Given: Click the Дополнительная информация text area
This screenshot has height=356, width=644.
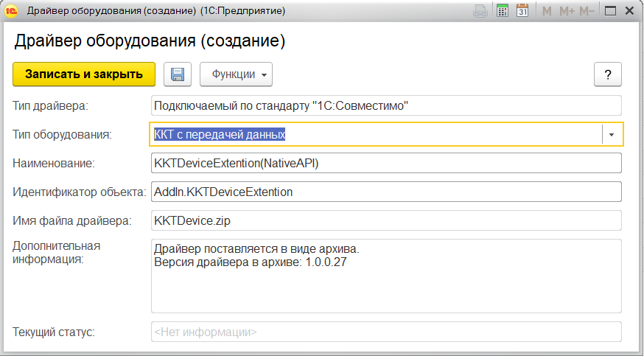Looking at the screenshot, I should point(386,276).
